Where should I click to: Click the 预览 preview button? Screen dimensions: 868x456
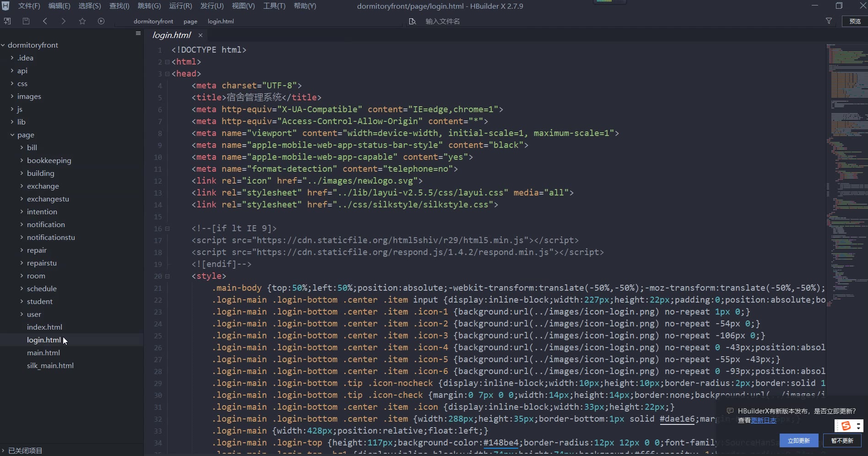pyautogui.click(x=855, y=21)
